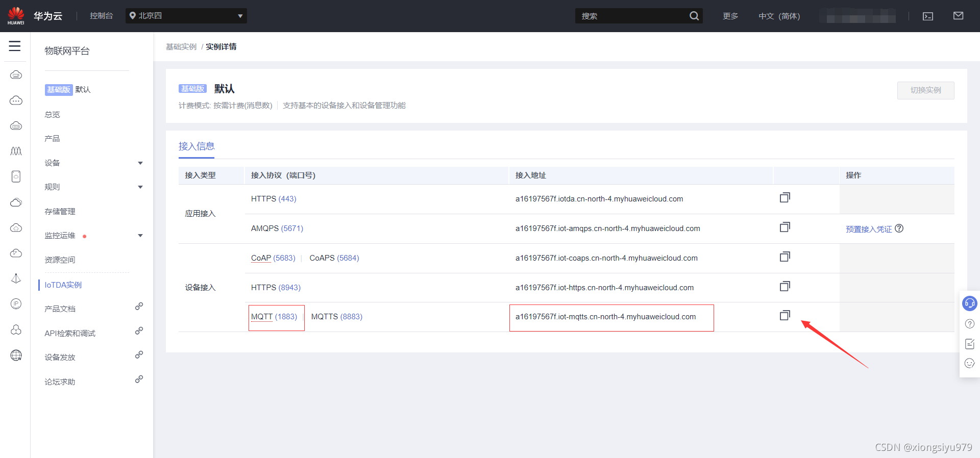This screenshot has width=980, height=458.
Task: Select the a16197567f.iot-coaps address text
Action: click(606, 258)
